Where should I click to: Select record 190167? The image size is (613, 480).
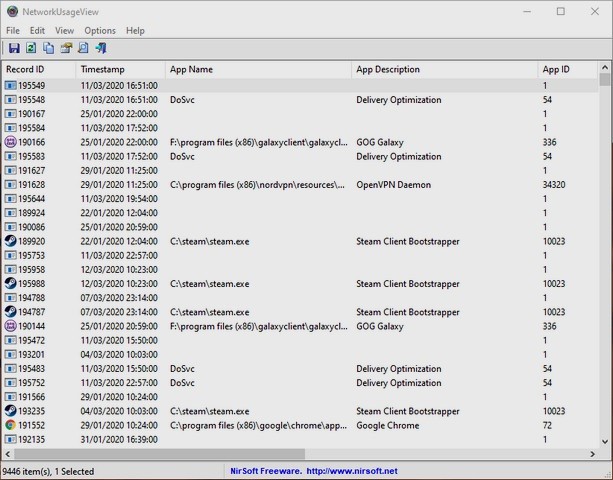(300, 114)
